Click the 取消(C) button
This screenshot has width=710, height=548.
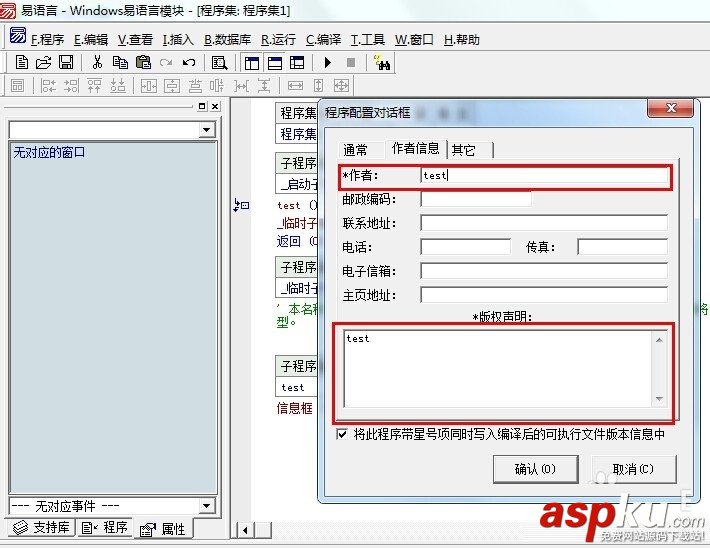[x=633, y=469]
